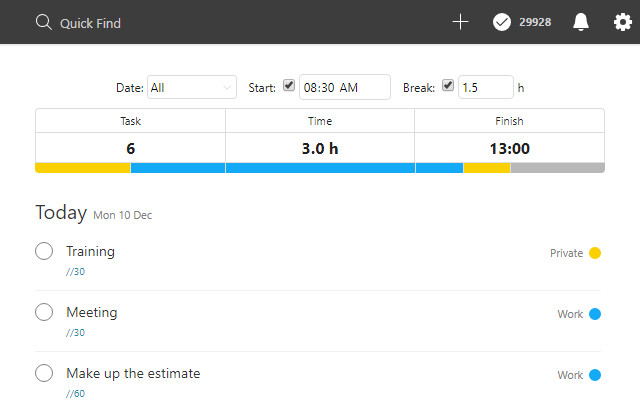Viewport: 640px width, 400px height.
Task: Click the gray segment of progress bar
Action: pyautogui.click(x=558, y=168)
